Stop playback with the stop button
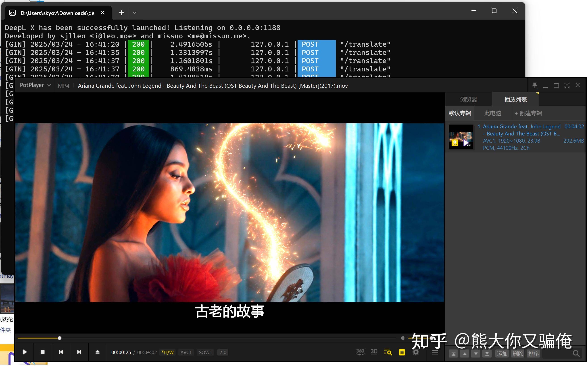The width and height of the screenshot is (588, 366). click(x=43, y=352)
